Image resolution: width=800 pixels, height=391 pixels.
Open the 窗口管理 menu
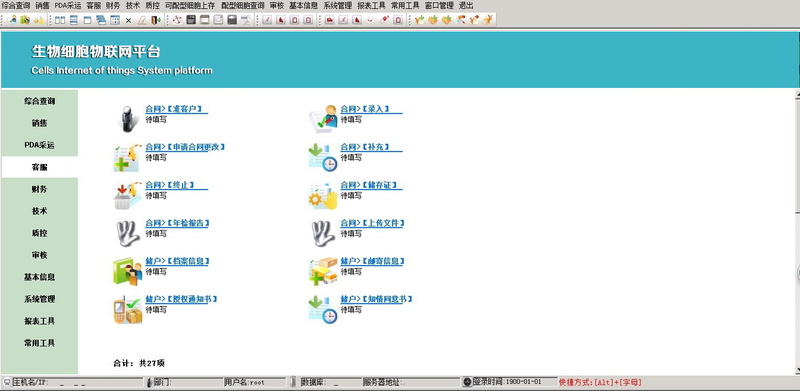pos(439,6)
